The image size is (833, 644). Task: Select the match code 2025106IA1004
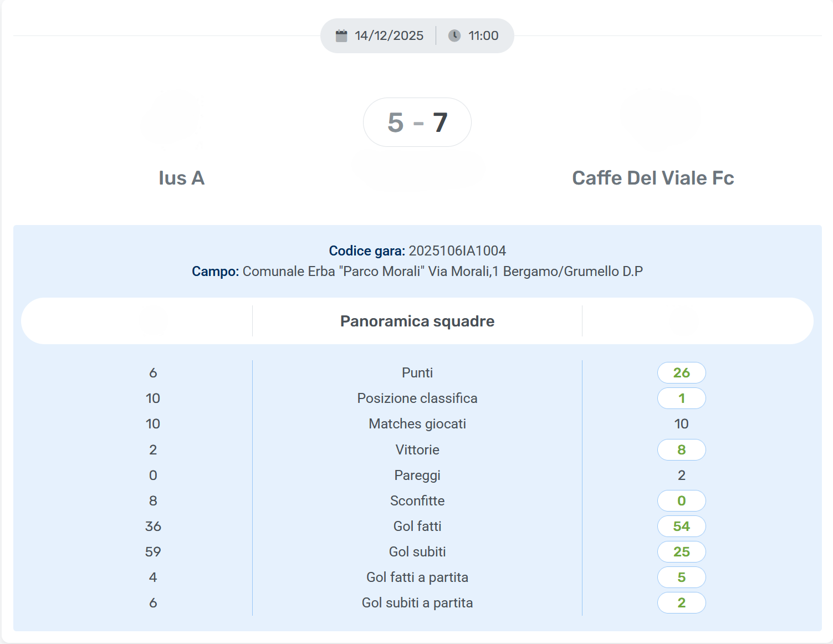[457, 251]
